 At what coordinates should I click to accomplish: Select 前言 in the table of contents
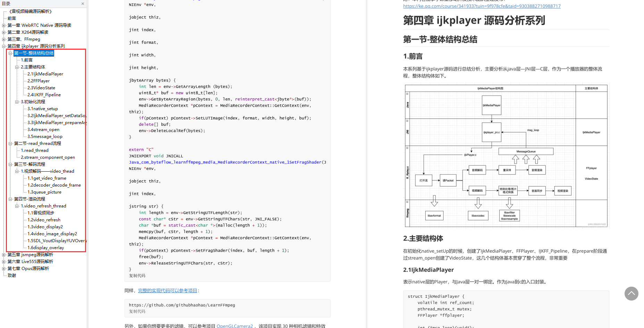[x=12, y=18]
